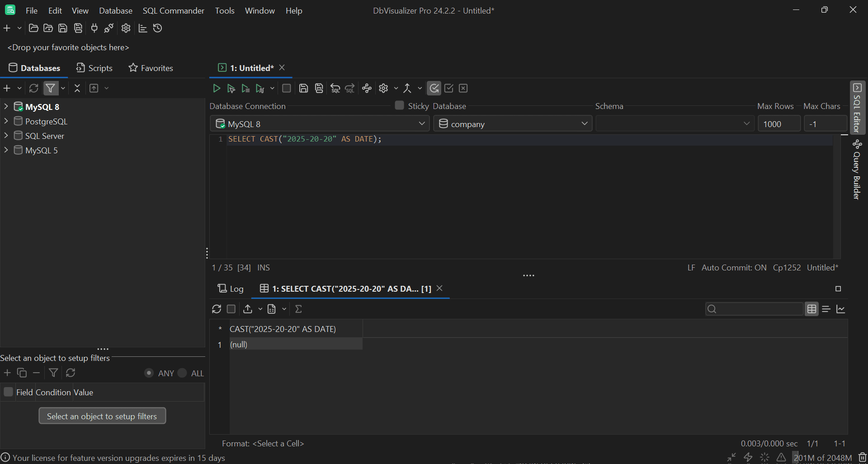
Task: Select the ALL filter radio button
Action: pyautogui.click(x=182, y=373)
